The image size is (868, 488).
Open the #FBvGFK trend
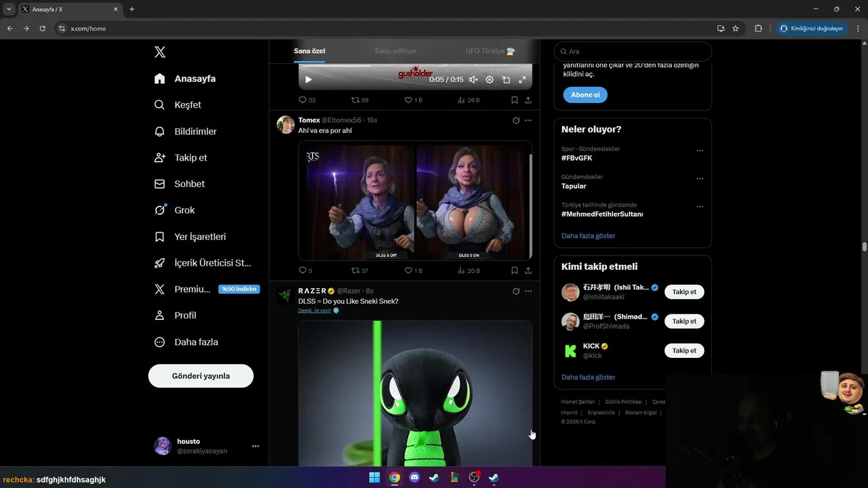[x=576, y=158]
